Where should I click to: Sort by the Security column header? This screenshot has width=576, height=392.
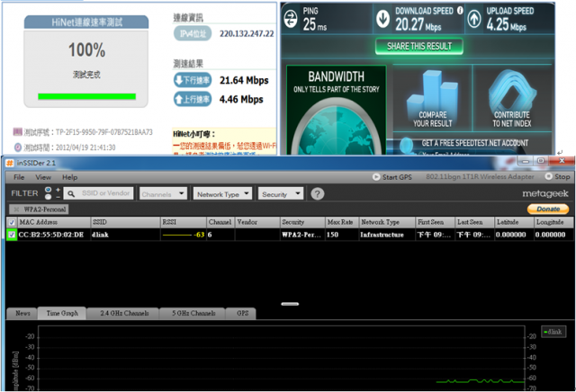pos(302,222)
